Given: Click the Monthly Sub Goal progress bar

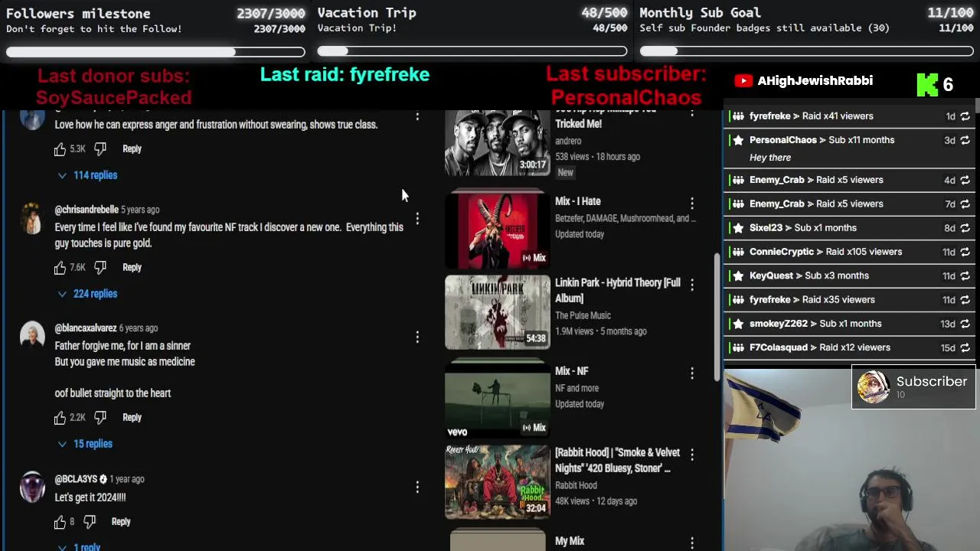Looking at the screenshot, I should point(806,51).
